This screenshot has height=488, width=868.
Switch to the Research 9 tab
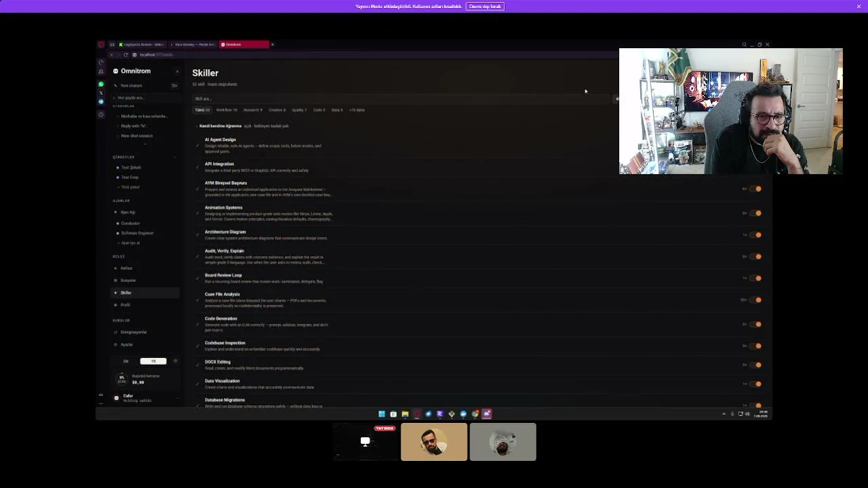tap(252, 110)
